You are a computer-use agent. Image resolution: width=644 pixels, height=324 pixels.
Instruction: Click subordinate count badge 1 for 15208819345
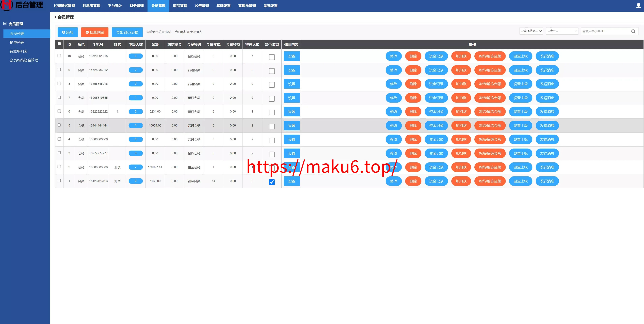pos(136,98)
